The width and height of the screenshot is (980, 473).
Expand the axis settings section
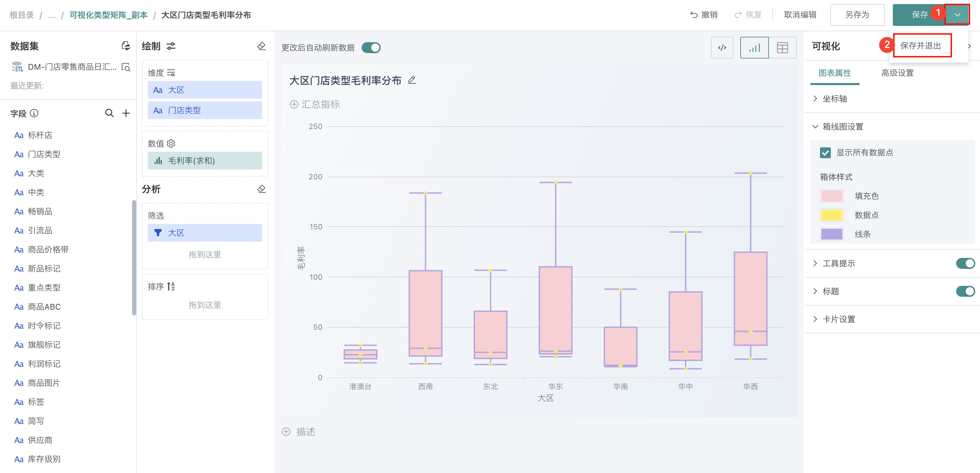pyautogui.click(x=835, y=98)
